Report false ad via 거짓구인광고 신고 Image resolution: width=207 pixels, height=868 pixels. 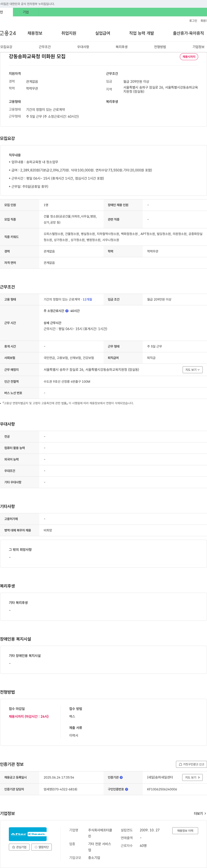click(191, 764)
